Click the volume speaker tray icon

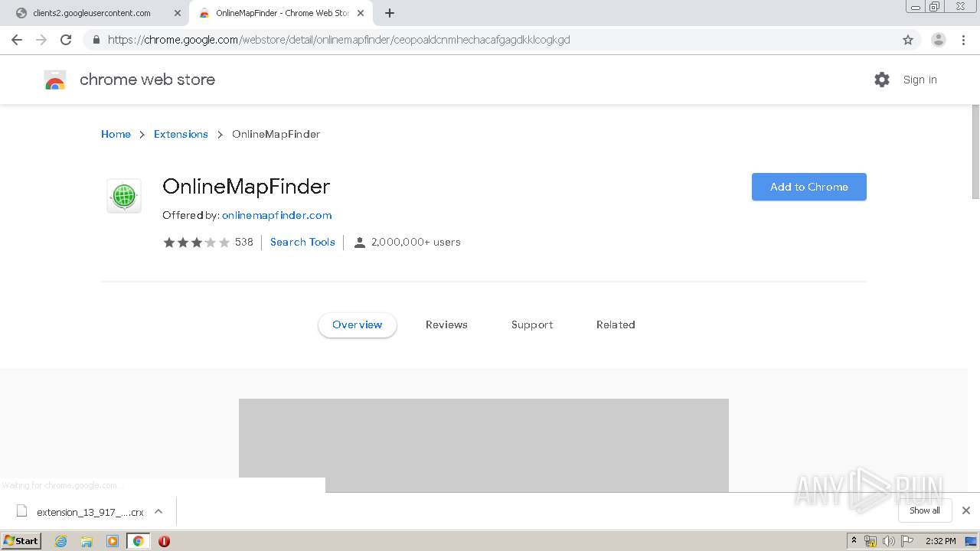[x=889, y=541]
